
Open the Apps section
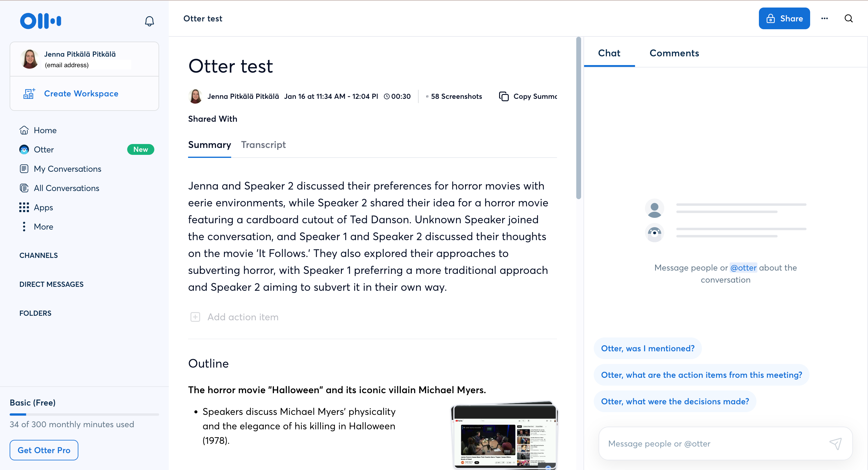click(x=43, y=207)
